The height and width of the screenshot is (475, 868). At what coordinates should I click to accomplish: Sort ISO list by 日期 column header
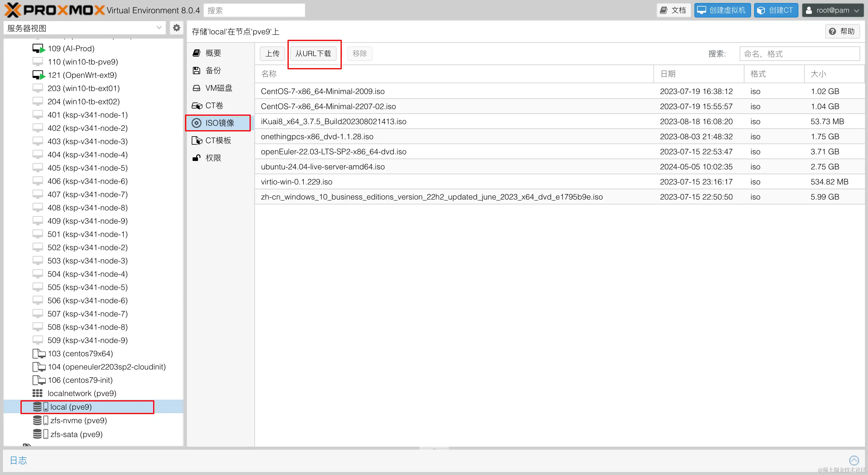[x=668, y=74]
